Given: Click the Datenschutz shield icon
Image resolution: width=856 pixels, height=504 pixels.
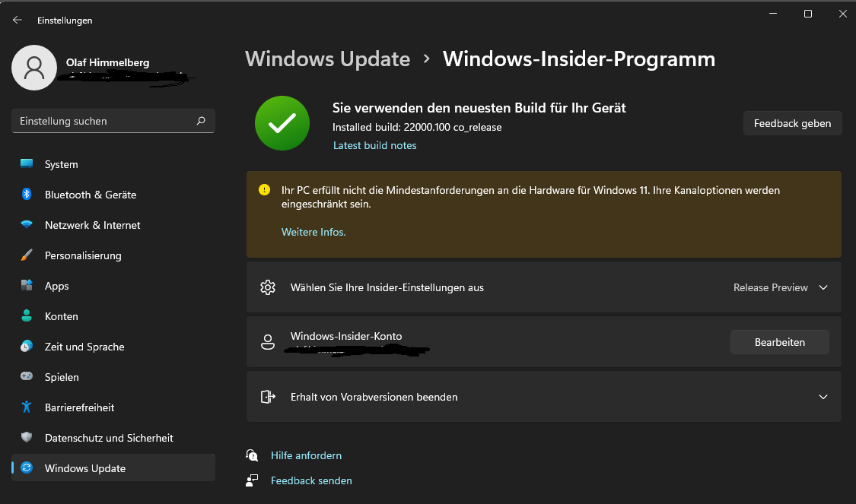Looking at the screenshot, I should (26, 437).
